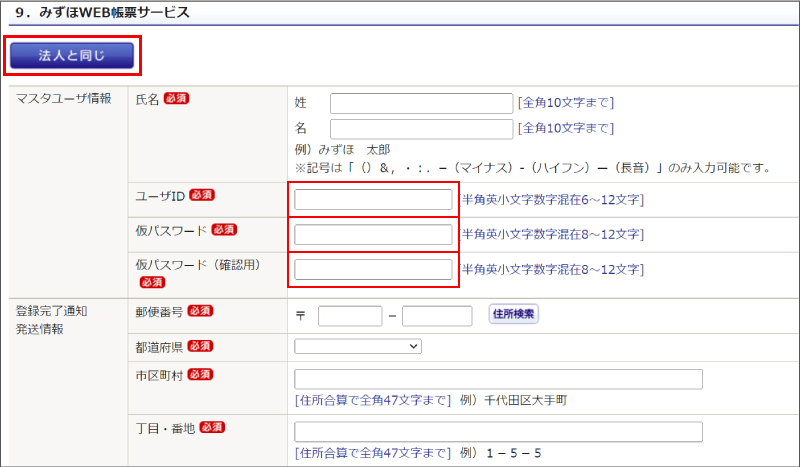Select the ユーザID input field
This screenshot has height=467, width=800.
coord(373,200)
